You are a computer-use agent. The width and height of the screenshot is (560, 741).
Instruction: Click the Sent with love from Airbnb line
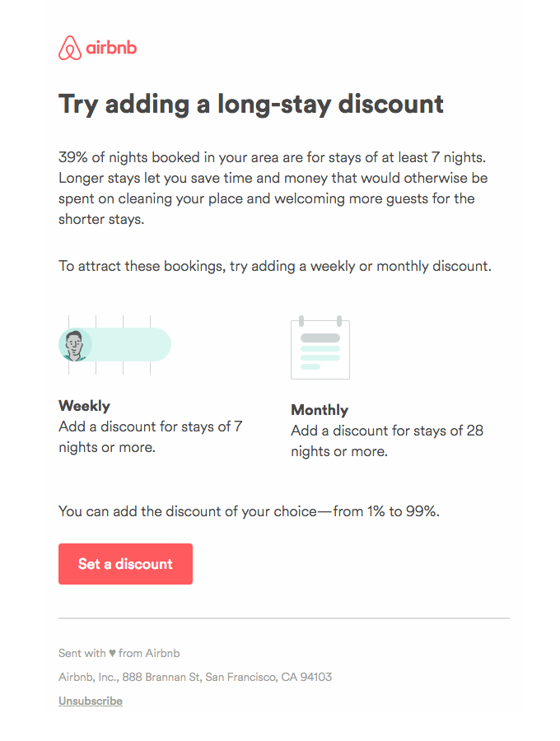[119, 653]
